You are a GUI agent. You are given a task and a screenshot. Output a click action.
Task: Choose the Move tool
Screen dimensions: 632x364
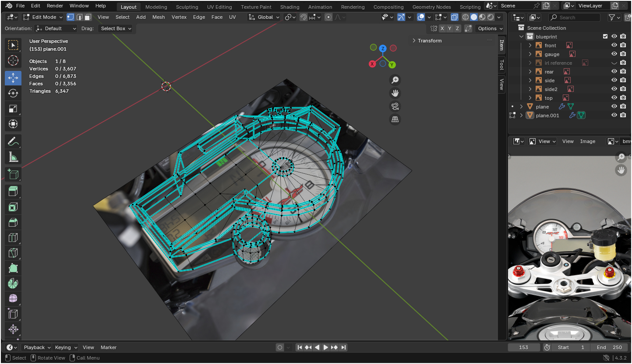pos(13,77)
